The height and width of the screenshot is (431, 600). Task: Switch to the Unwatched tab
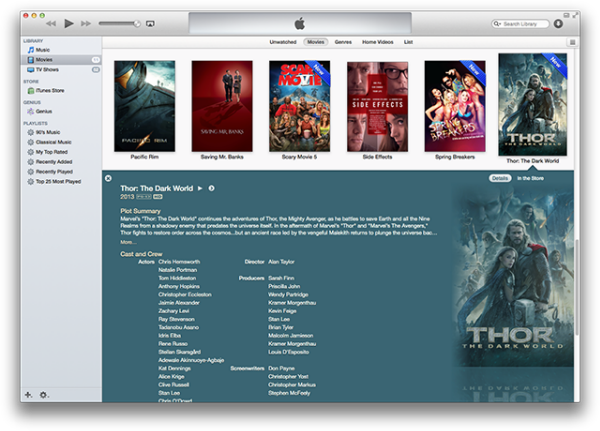pyautogui.click(x=283, y=42)
